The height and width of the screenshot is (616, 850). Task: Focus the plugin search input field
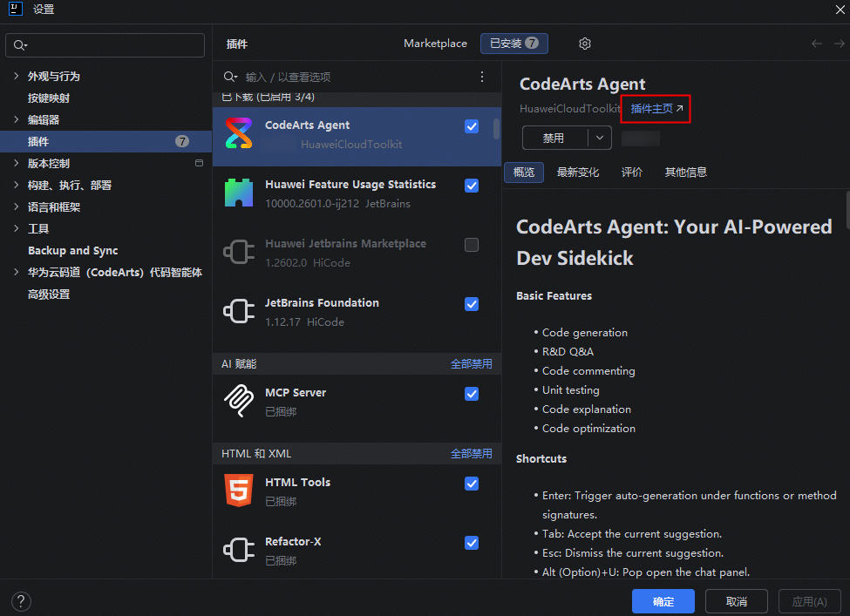tap(357, 77)
